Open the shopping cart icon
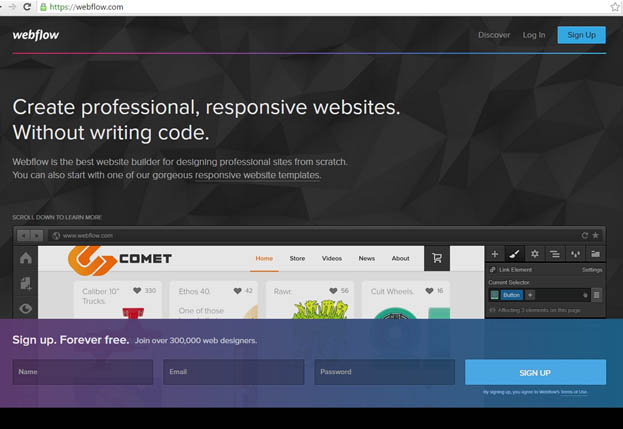Screen dimensions: 623x429 click(x=437, y=258)
